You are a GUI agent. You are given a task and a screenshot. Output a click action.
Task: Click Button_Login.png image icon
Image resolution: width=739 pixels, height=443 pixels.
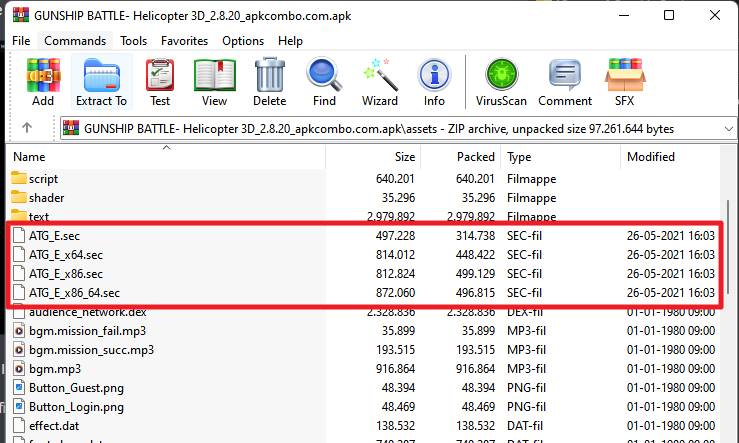pos(19,407)
